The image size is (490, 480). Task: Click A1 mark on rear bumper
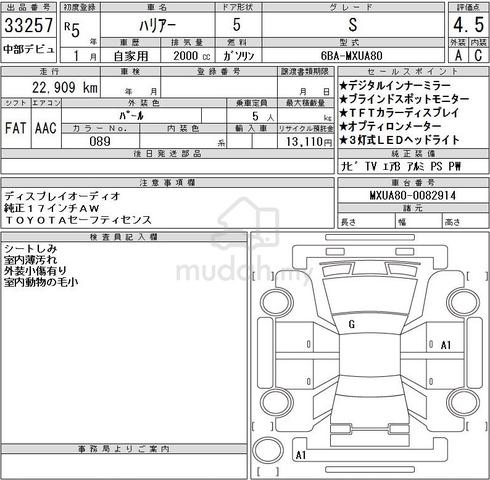(301, 455)
